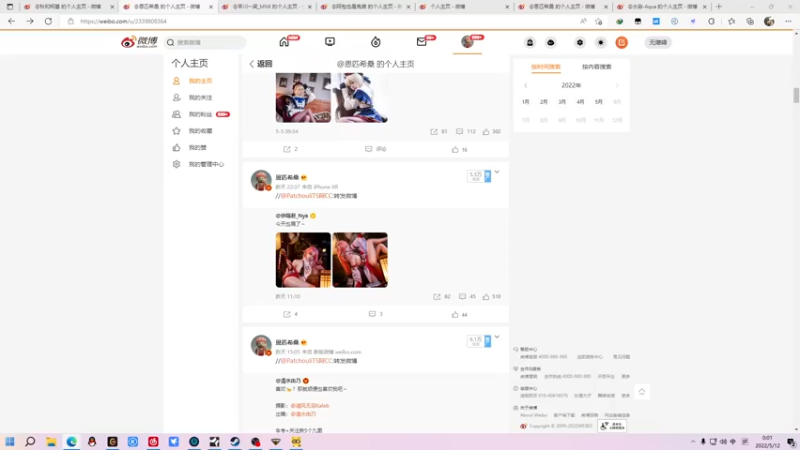Screen dimensions: 800x450
Task: Select 我的粉丝 in the sidebar
Action: pyautogui.click(x=200, y=114)
